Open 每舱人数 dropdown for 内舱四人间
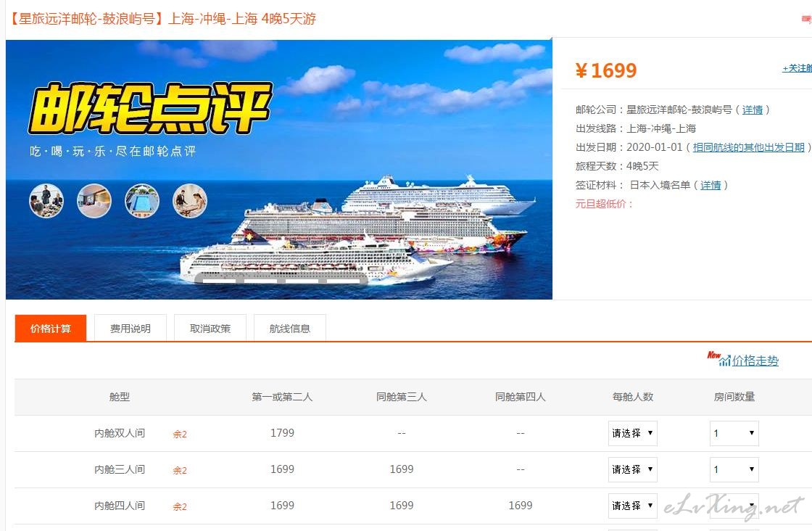Image resolution: width=812 pixels, height=531 pixels. pyautogui.click(x=633, y=506)
